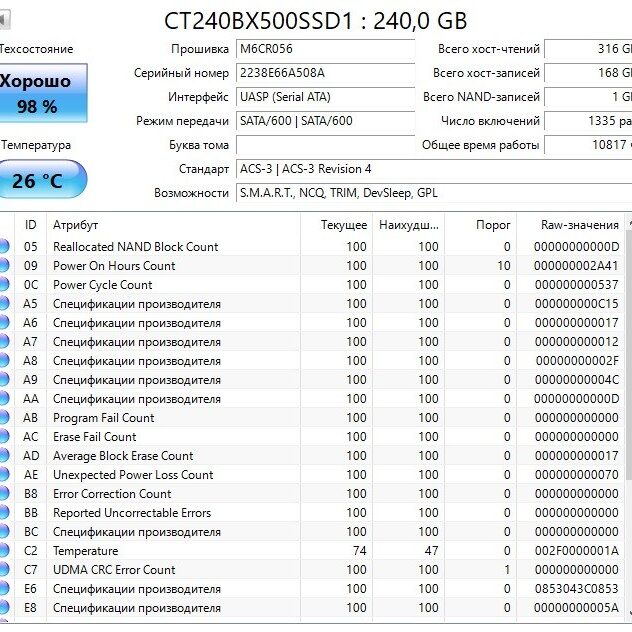The image size is (632, 632).
Task: Click the attribute list vertical scrollbar
Action: pos(629,355)
